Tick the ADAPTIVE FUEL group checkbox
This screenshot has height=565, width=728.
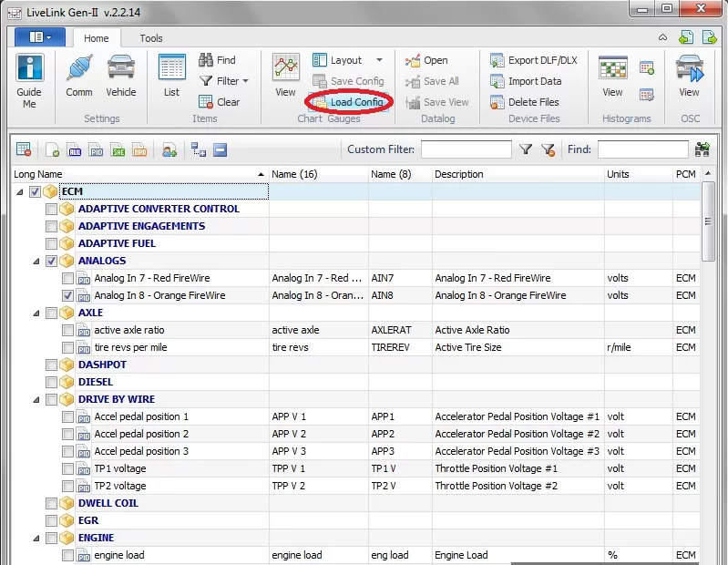pos(51,243)
